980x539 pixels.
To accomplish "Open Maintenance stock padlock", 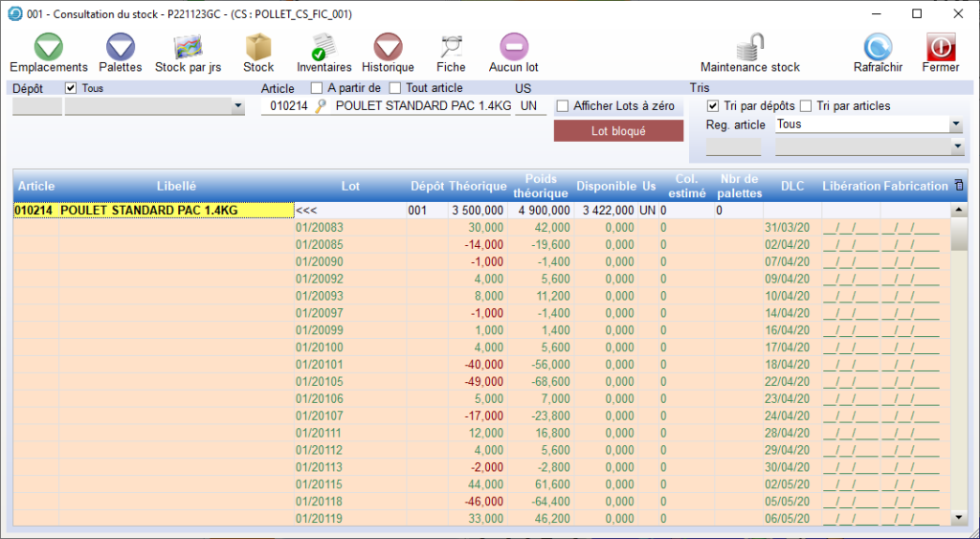I will (x=750, y=47).
